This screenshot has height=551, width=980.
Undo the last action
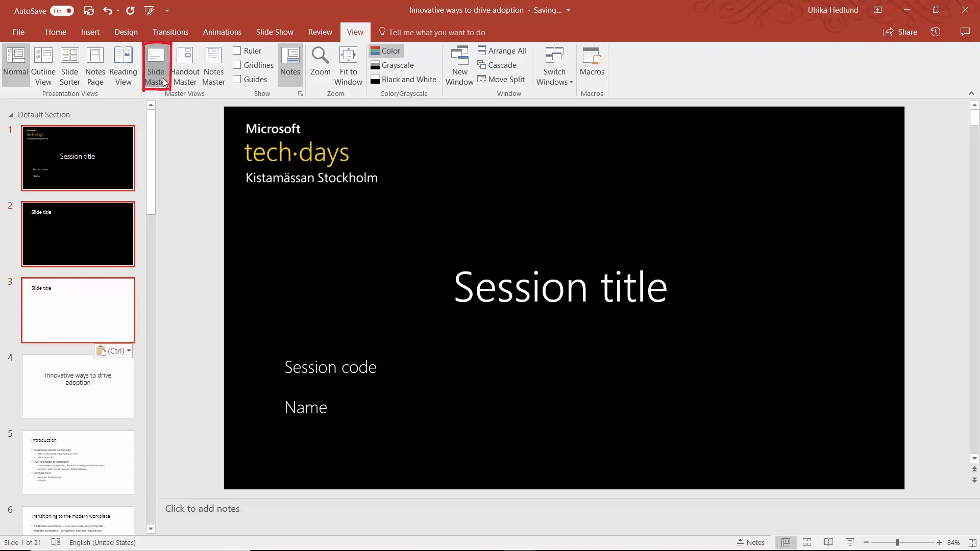point(107,10)
